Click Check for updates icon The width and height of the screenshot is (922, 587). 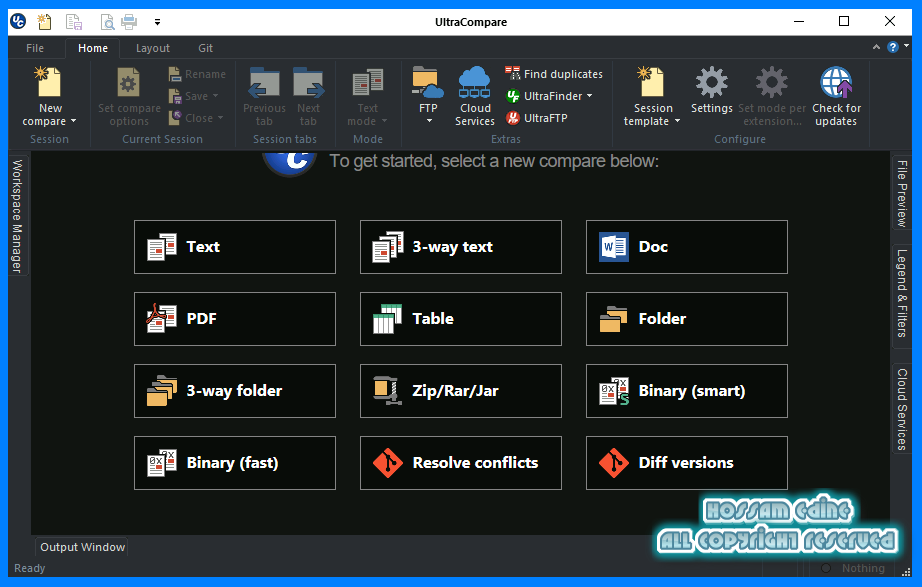[836, 82]
